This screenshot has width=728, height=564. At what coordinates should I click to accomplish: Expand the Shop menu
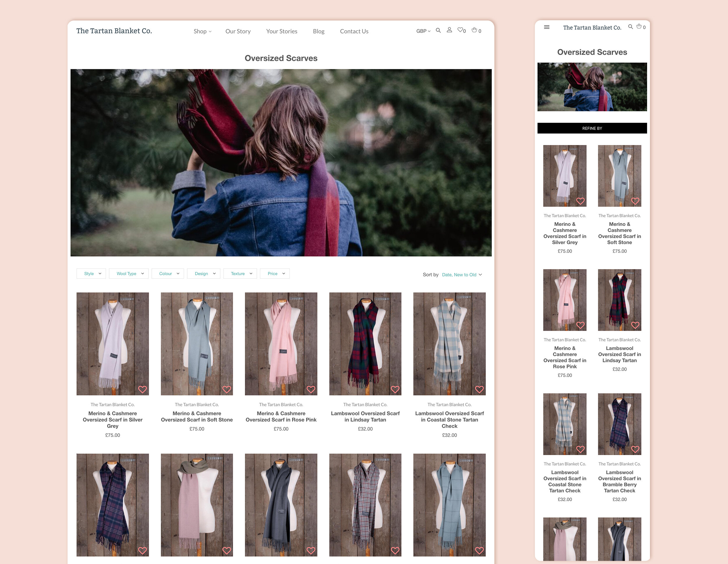pos(202,31)
